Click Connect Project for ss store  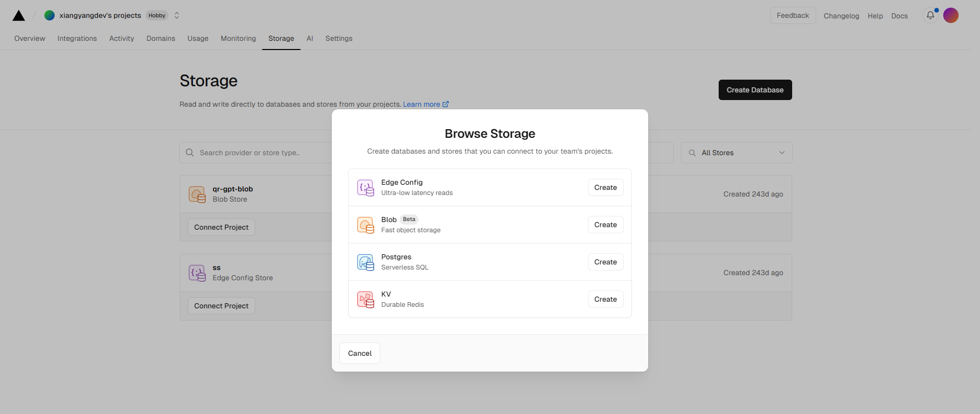(x=221, y=306)
